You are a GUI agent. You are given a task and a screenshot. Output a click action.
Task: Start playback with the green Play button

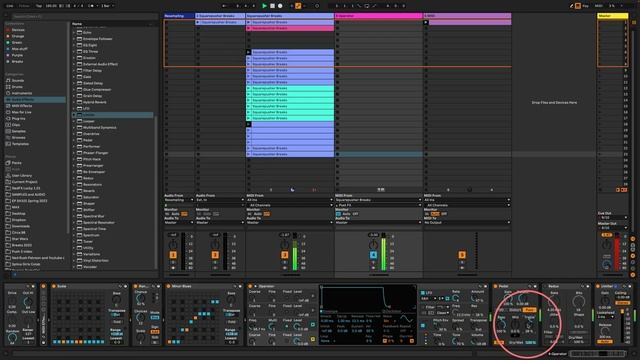[264, 6]
